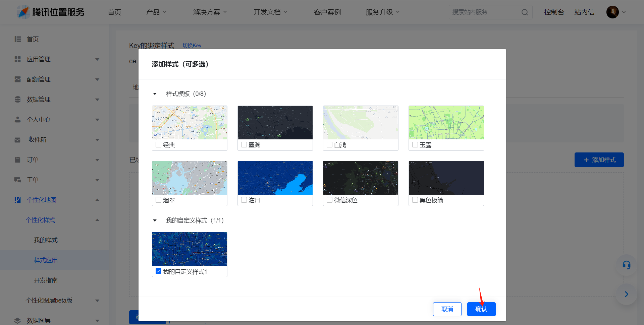Open the 产品 dropdown in top nav
644x325 pixels.
coord(156,12)
